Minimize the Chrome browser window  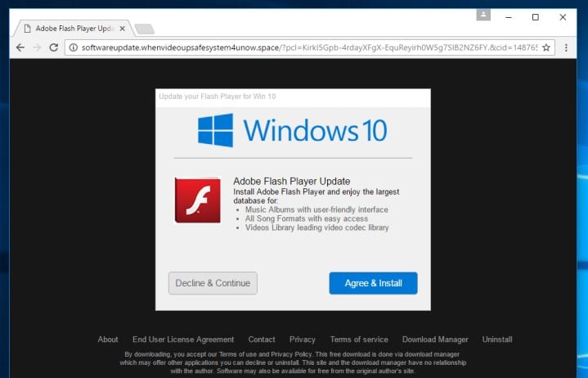(x=509, y=17)
